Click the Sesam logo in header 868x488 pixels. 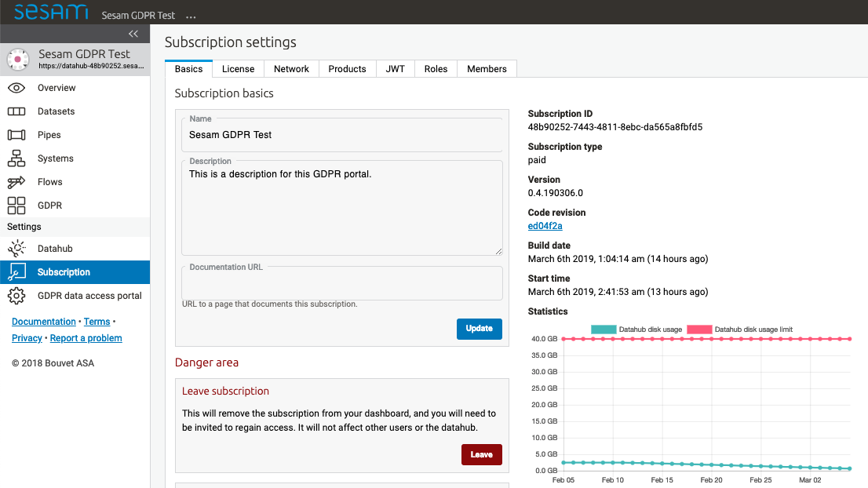[x=50, y=12]
